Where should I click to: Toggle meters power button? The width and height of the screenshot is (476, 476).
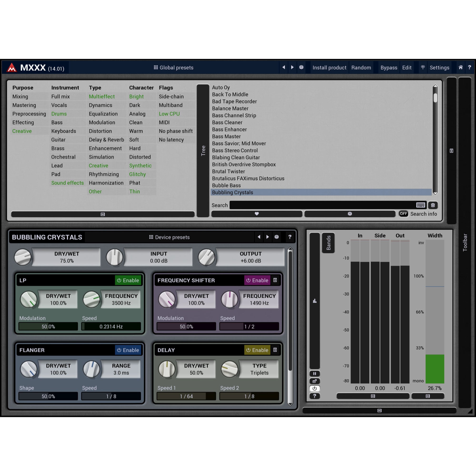coord(315,389)
